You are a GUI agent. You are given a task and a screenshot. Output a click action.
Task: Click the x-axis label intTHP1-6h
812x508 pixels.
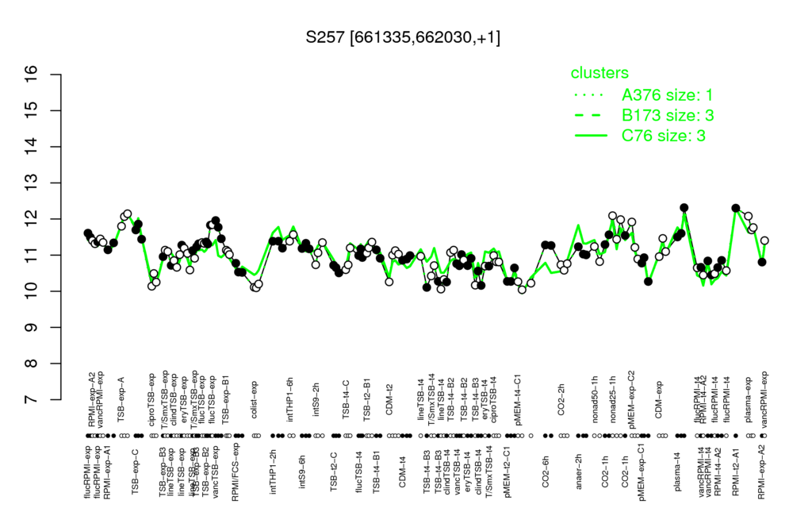[x=290, y=401]
